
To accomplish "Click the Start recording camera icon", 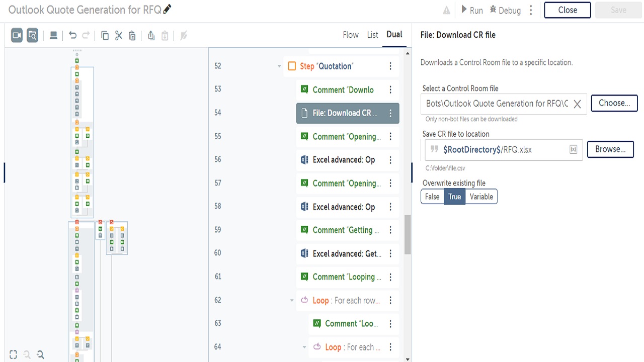I will 17,35.
